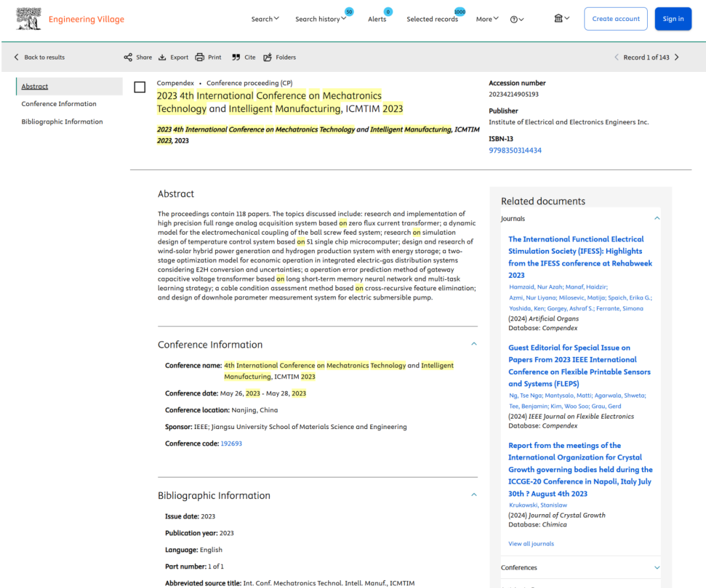Open IFESS Highlights Rehabweek related article
This screenshot has height=588, width=706.
point(580,257)
